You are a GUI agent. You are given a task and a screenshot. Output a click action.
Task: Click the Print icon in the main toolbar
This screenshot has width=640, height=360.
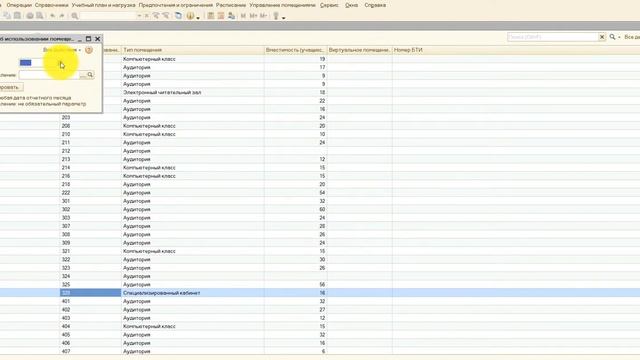[x=30, y=16]
